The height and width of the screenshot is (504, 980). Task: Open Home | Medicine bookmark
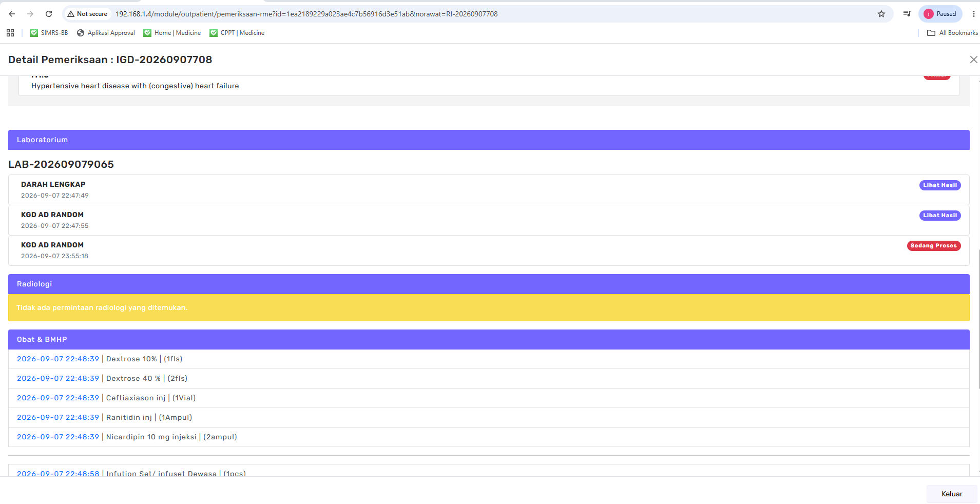point(172,33)
